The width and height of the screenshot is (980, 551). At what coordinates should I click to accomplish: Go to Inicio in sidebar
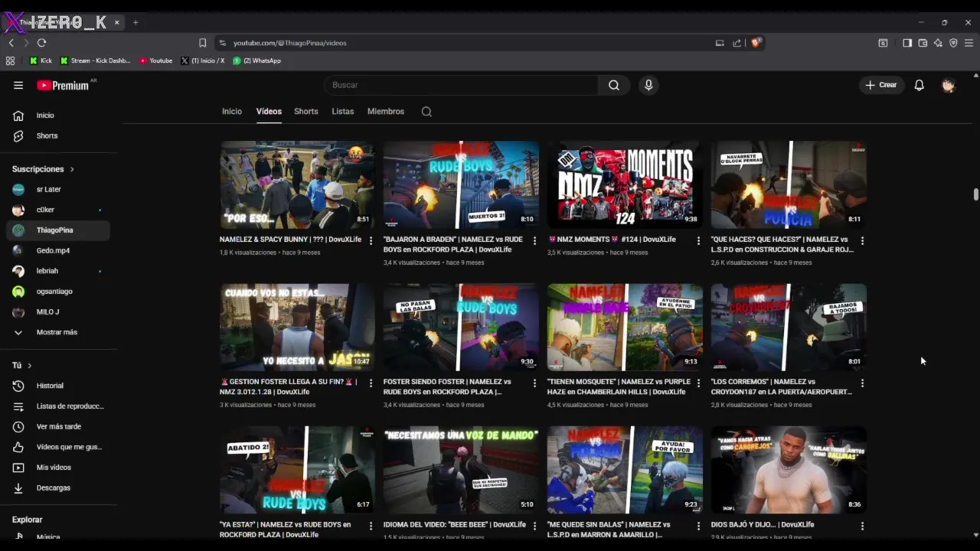coord(58,116)
